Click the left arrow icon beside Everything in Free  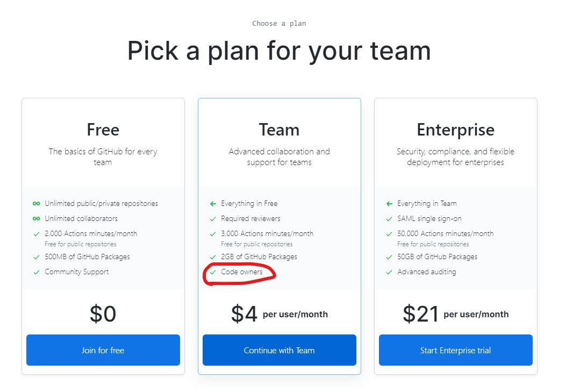pyautogui.click(x=213, y=204)
